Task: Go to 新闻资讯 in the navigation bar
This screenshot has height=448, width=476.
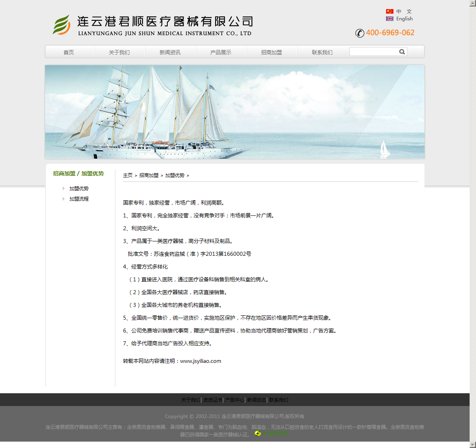Action: tap(170, 52)
